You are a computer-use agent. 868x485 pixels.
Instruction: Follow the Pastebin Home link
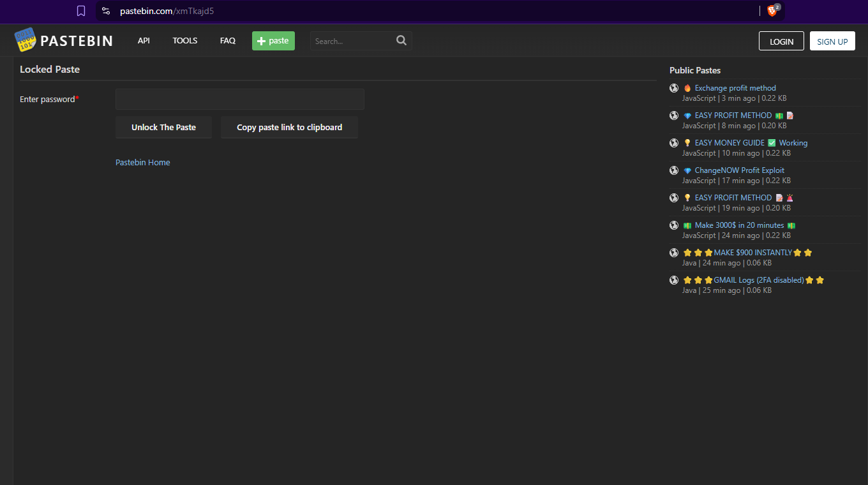[x=143, y=163]
